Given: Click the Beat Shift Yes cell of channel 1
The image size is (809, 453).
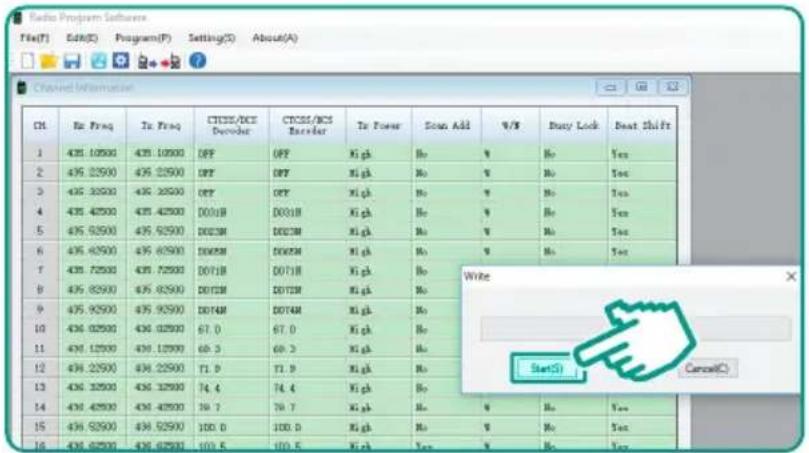Looking at the screenshot, I should point(642,153).
